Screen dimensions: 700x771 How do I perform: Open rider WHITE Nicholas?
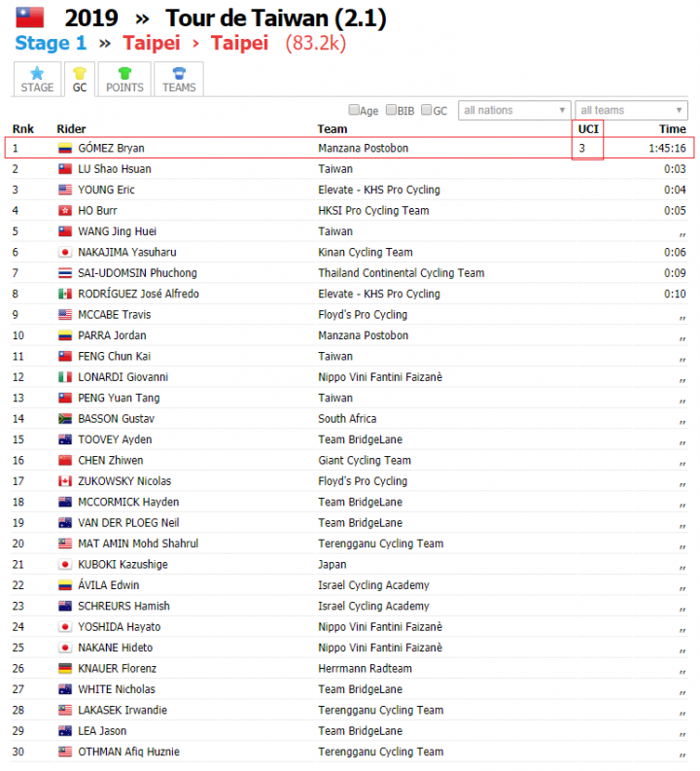(x=117, y=689)
